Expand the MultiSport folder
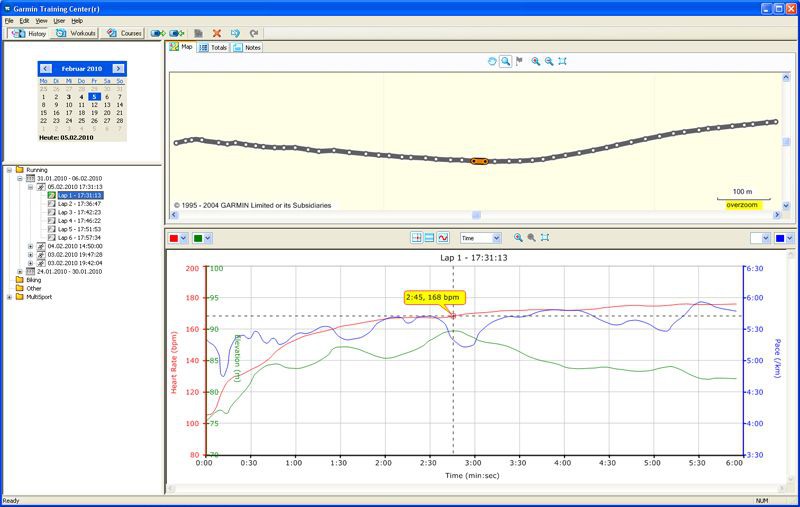Image resolution: width=800 pixels, height=507 pixels. coord(9,297)
